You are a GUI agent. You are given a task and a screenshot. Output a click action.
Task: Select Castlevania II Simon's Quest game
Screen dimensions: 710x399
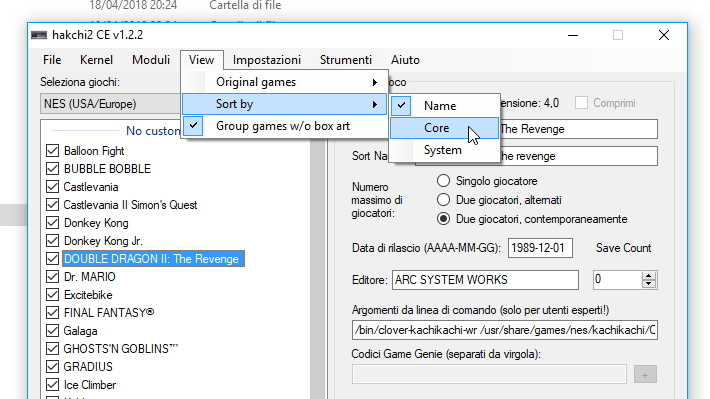pos(130,205)
